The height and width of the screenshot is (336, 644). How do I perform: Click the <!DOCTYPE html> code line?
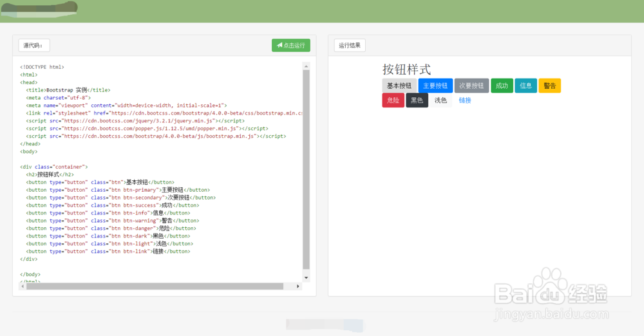43,67
